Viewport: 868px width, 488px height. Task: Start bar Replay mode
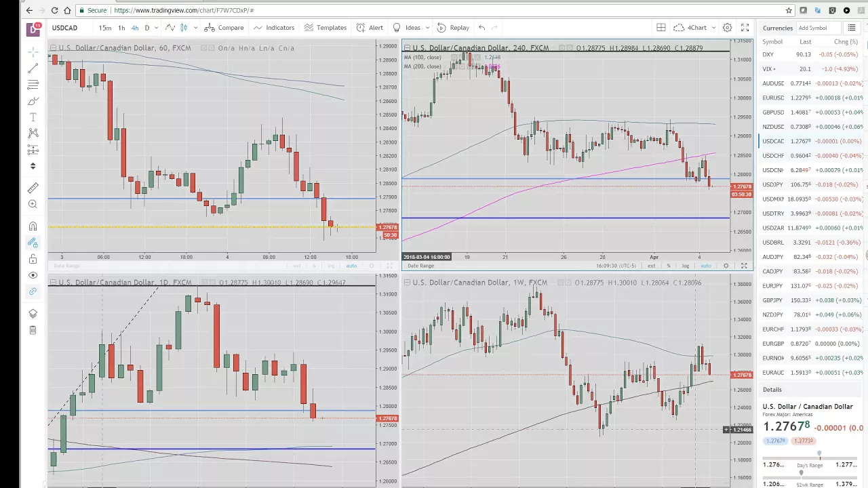(x=453, y=28)
